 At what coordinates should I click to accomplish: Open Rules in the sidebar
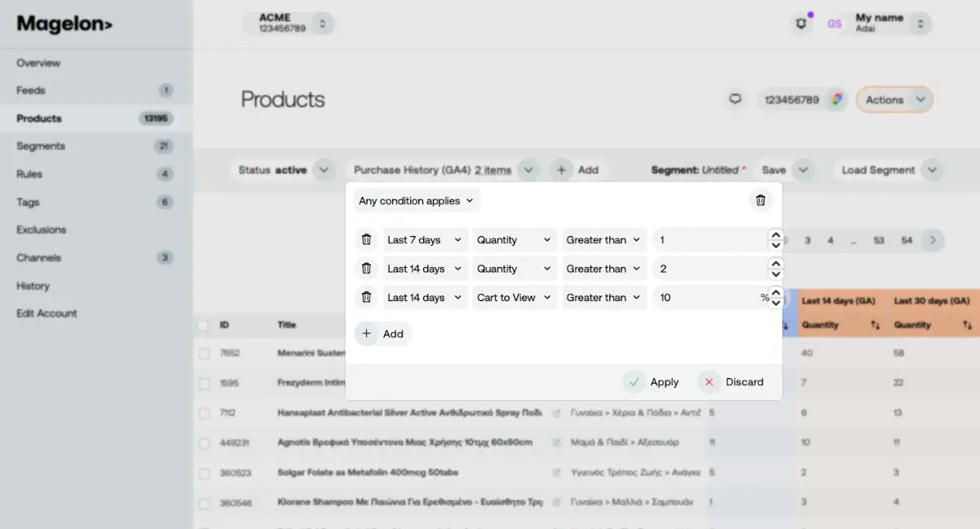click(x=29, y=174)
